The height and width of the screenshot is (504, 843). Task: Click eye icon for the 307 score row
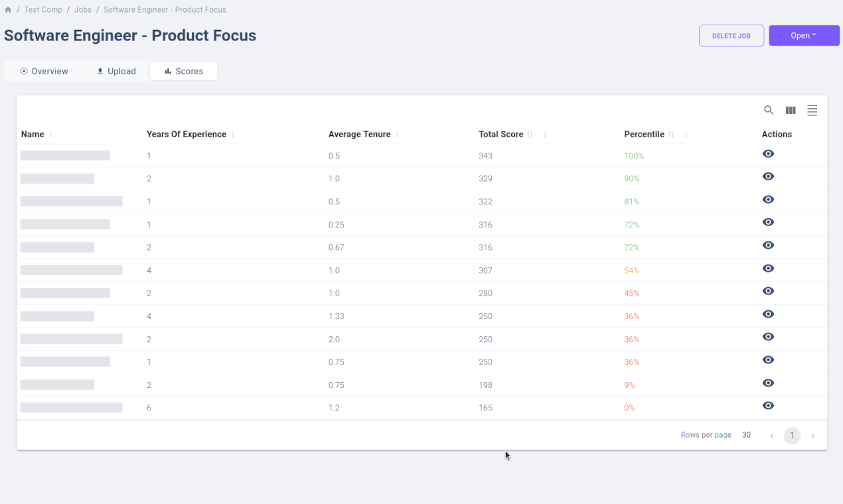[x=768, y=269]
